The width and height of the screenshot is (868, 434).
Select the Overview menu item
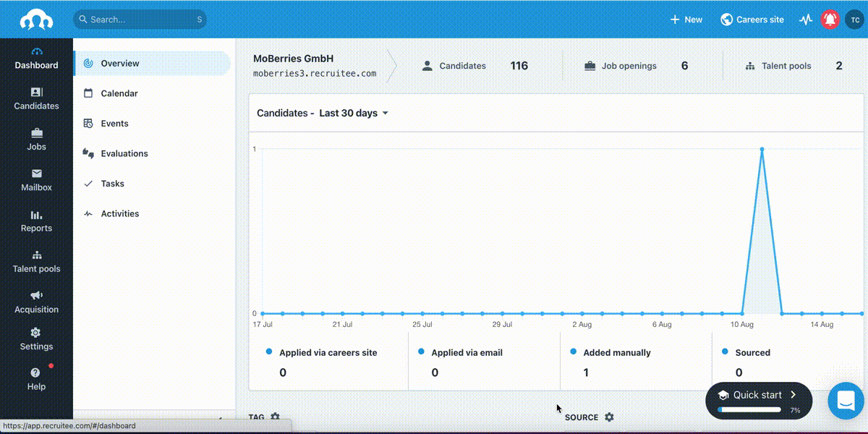tap(152, 64)
